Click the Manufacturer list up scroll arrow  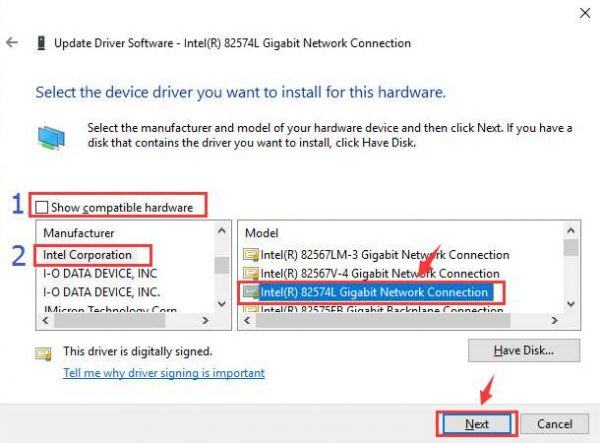(222, 231)
